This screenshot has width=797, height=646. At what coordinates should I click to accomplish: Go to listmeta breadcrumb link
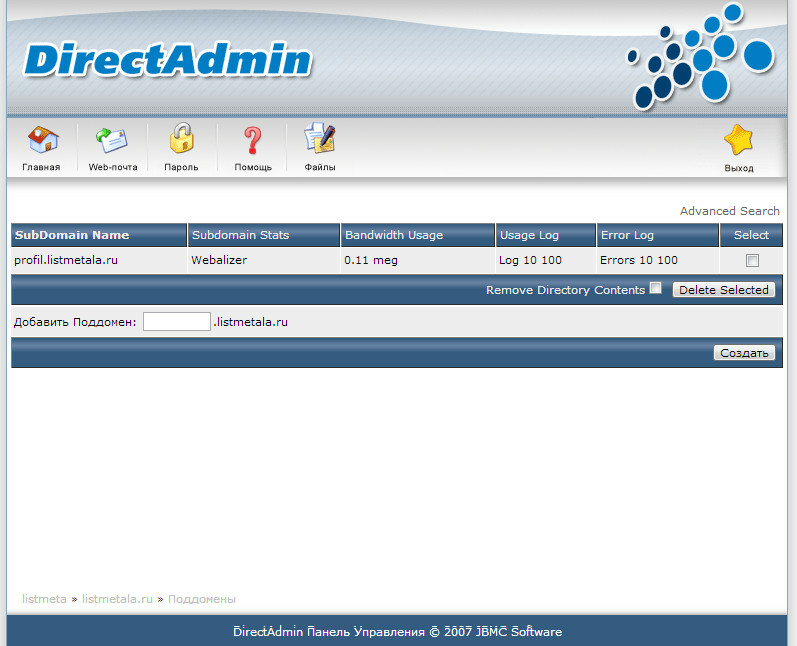(x=44, y=599)
